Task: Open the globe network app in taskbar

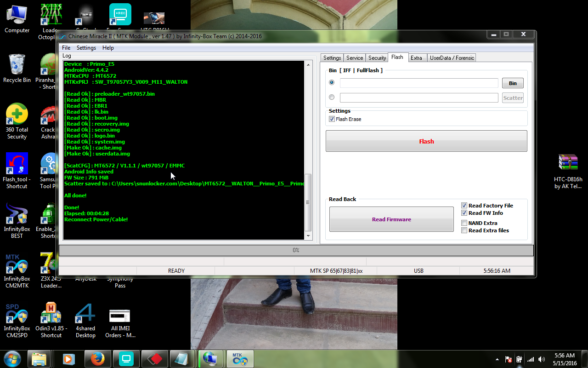Action: (x=211, y=359)
